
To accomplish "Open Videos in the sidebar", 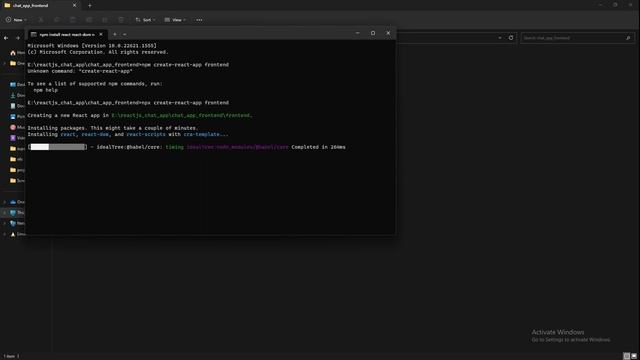I will click(17, 138).
